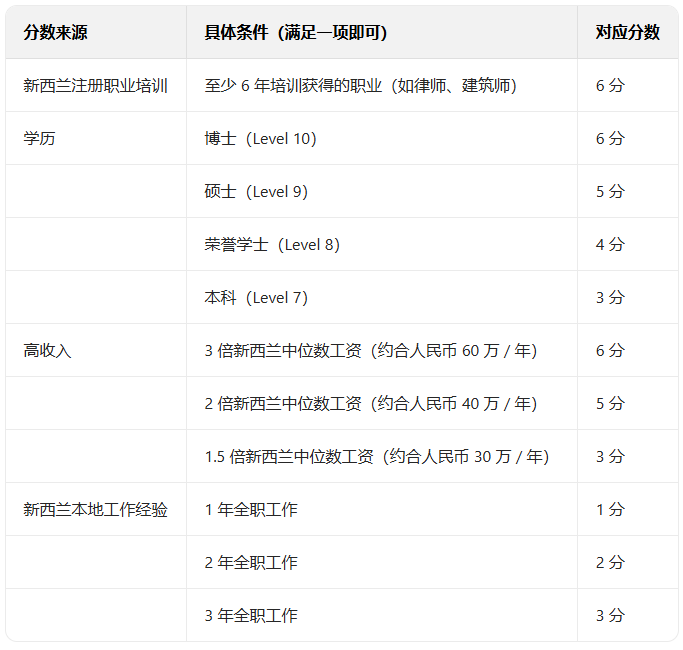Select the 硕士（Level 9）row text
The height and width of the screenshot is (650, 683).
point(257,191)
